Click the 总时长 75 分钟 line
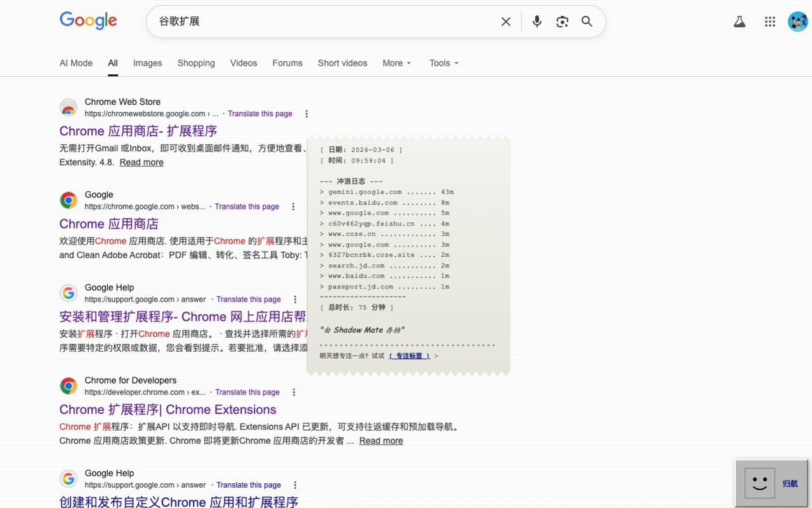This screenshot has height=508, width=812. [x=357, y=307]
